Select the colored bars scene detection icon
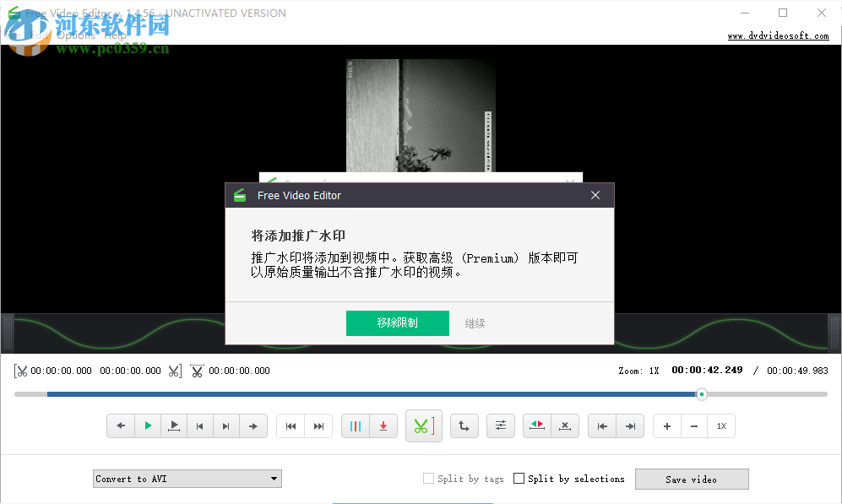Screen dimensions: 842x504 coord(354,425)
